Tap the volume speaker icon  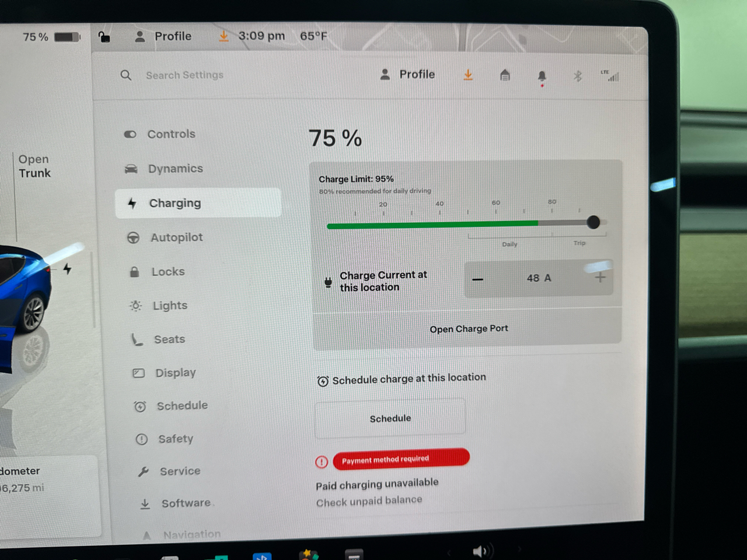coord(481,551)
